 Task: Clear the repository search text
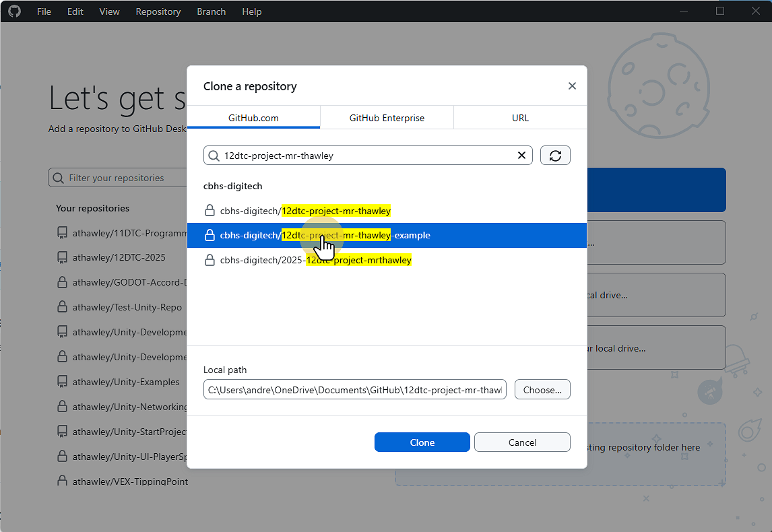(521, 156)
